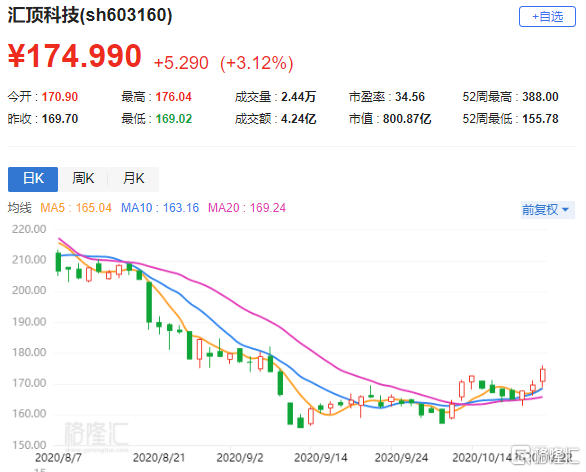The width and height of the screenshot is (586, 472).
Task: Click the 最低 value 169.02
Action: pos(173,119)
